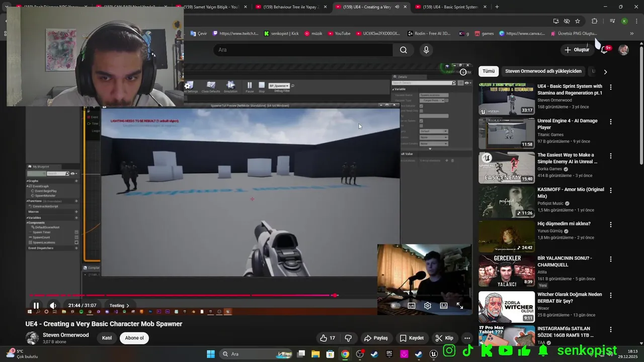Open the senkopist Kick bookmark

(x=281, y=34)
